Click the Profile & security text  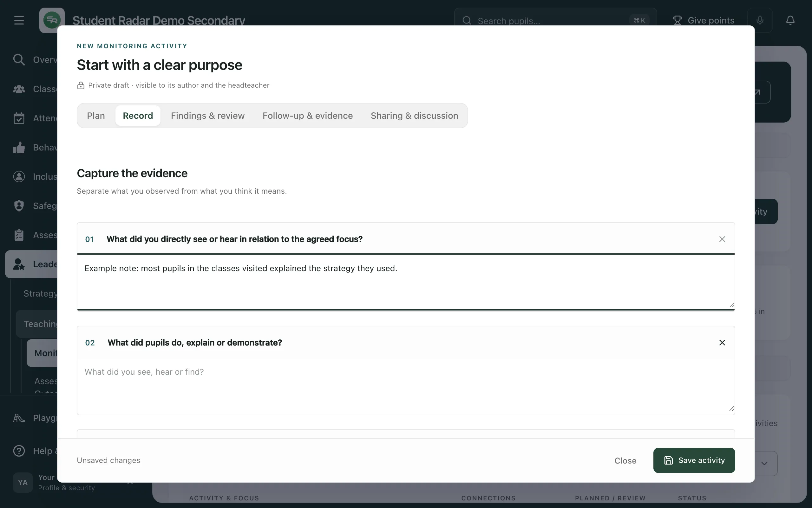66,487
